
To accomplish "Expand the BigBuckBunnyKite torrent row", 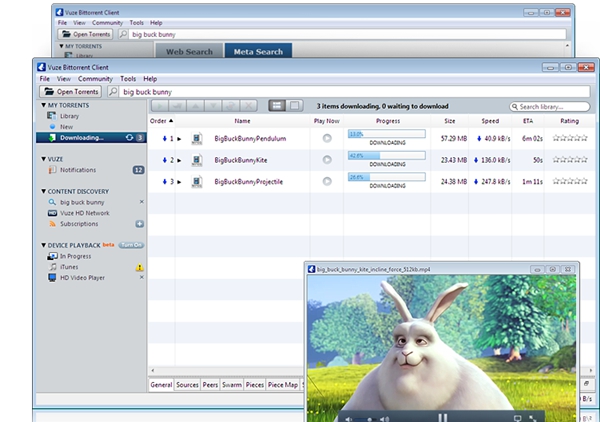I will (x=180, y=160).
